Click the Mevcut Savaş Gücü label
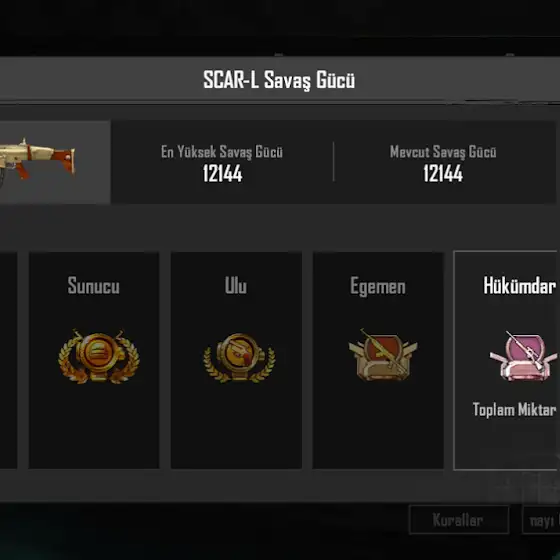 point(443,152)
